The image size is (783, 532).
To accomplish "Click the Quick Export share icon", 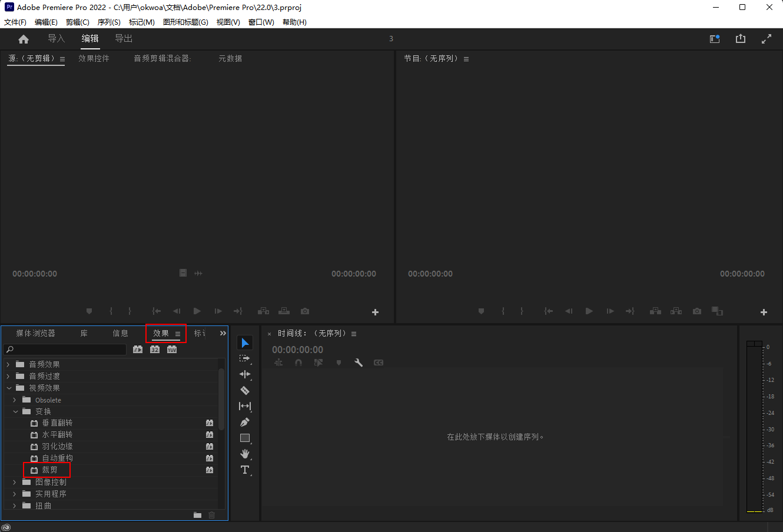I will [741, 39].
